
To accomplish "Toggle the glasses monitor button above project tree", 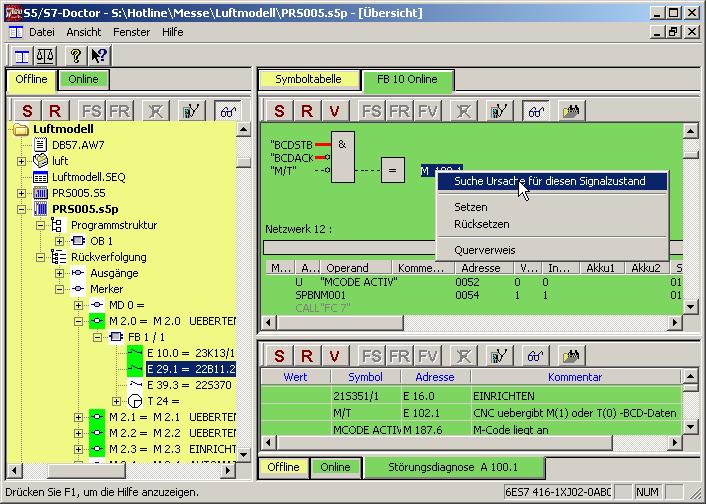I will [x=229, y=111].
